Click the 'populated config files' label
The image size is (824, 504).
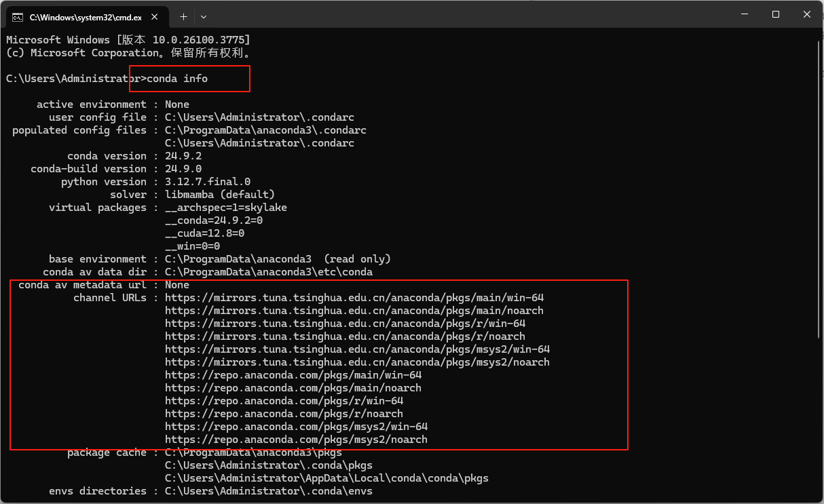[x=79, y=130]
